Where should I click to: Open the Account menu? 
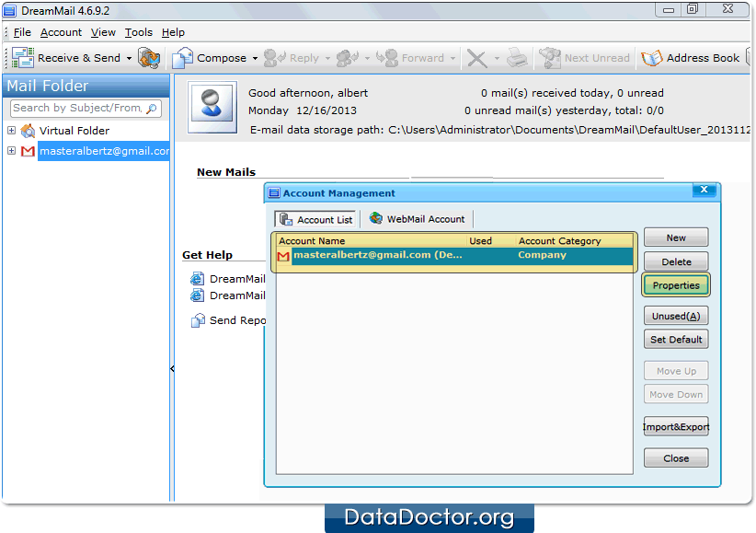[x=61, y=32]
